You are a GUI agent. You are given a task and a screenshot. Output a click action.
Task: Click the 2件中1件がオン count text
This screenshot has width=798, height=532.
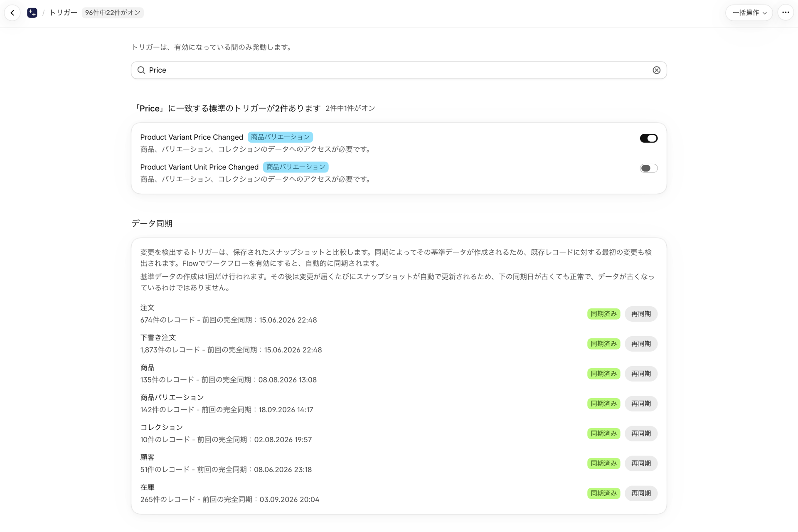point(350,108)
